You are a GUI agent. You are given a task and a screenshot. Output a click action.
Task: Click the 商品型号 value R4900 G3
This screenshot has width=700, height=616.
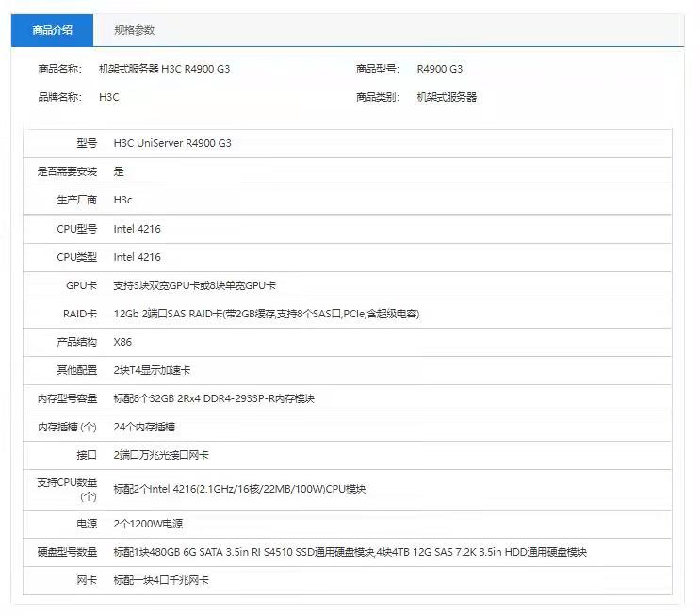(x=439, y=69)
